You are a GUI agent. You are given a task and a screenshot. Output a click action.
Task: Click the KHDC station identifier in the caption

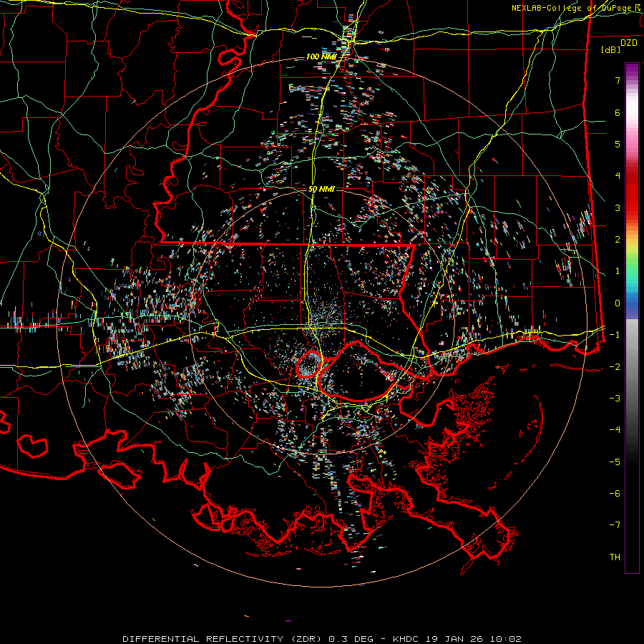coord(406,639)
